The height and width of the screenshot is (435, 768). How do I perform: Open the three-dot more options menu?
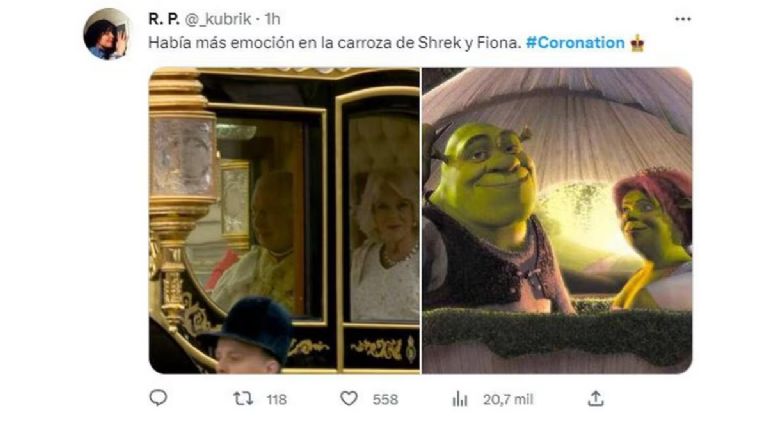(683, 19)
